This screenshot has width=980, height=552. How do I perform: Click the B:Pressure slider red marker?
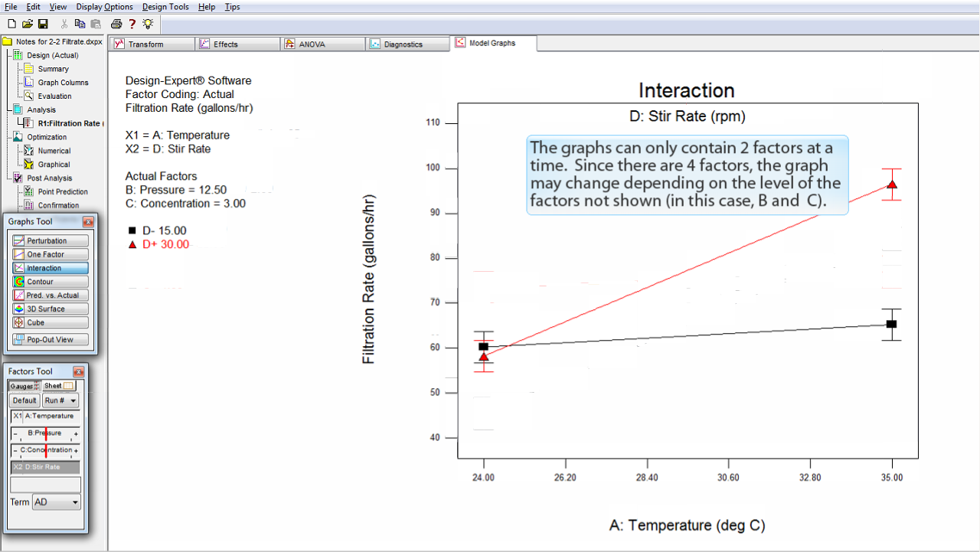tap(45, 433)
